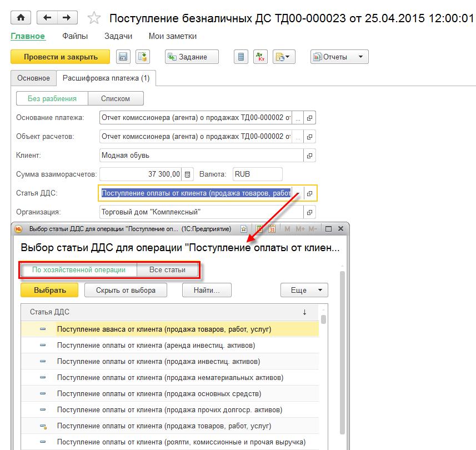Click the Клиент field Модная обувь
The height and width of the screenshot is (450, 476).
coord(201,156)
